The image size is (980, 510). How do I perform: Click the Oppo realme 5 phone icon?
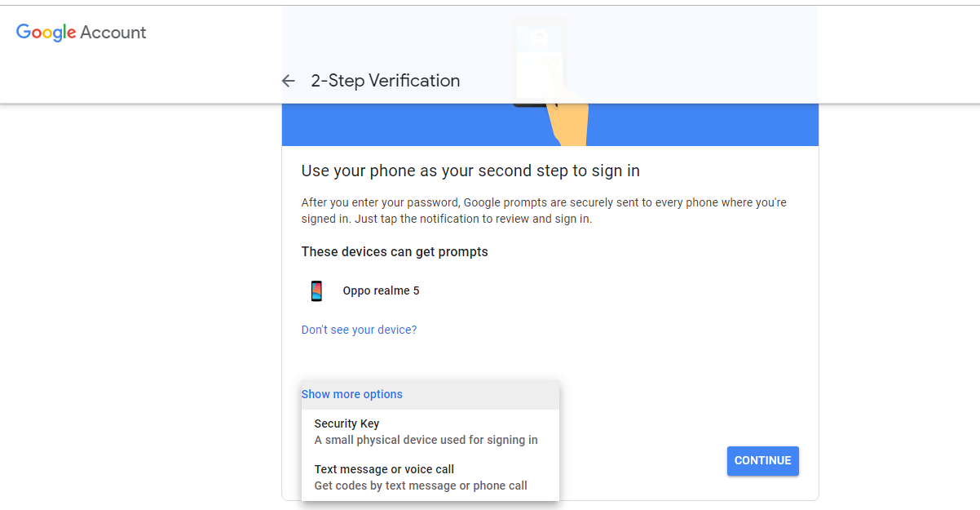(316, 290)
